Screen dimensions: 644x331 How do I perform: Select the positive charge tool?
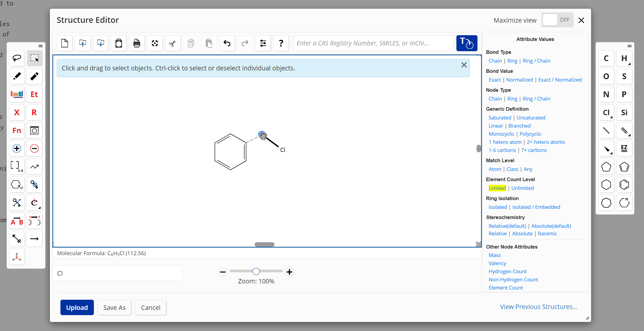(x=17, y=148)
